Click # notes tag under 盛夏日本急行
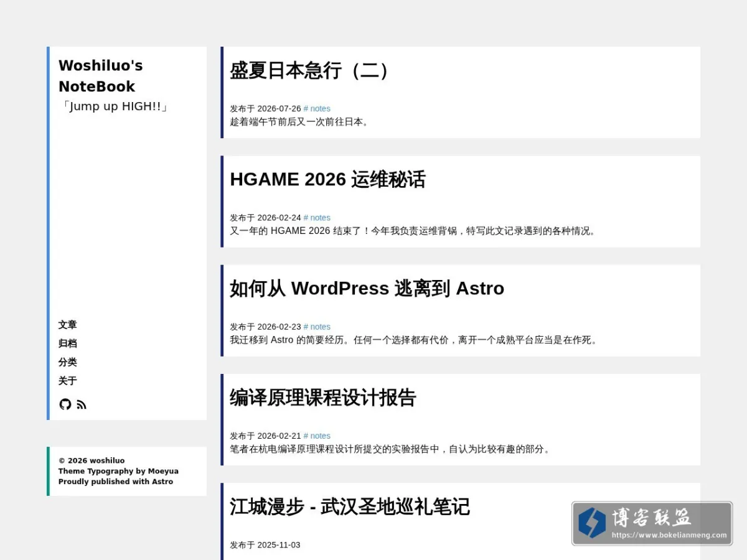 click(317, 109)
